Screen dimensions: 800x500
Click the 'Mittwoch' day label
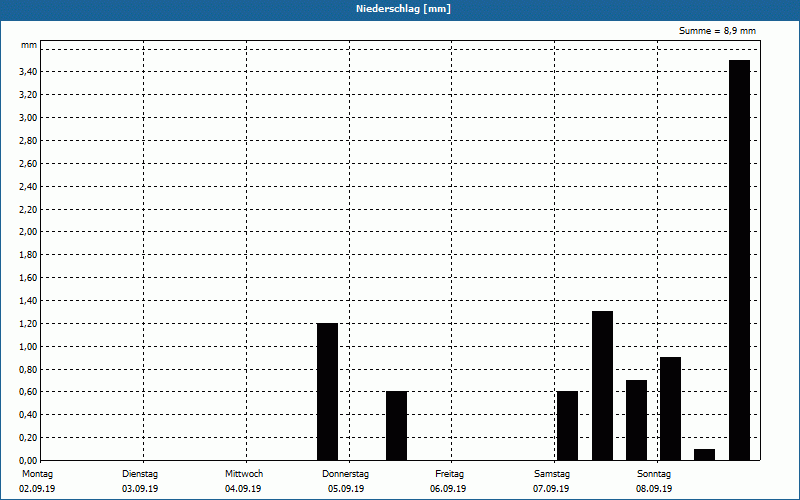tap(244, 474)
